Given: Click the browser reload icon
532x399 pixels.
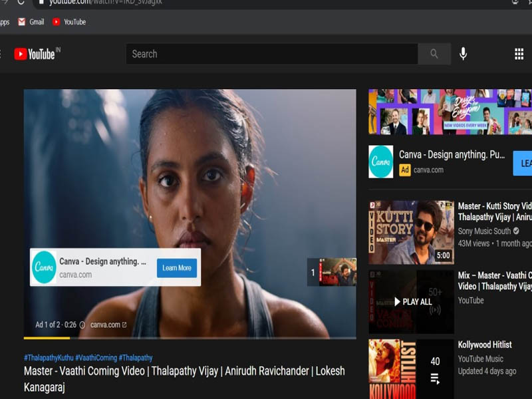Looking at the screenshot, I should (21, 3).
